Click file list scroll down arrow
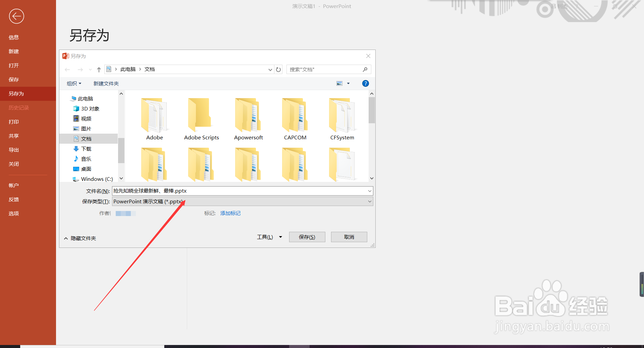Viewport: 644px width, 348px height. point(372,178)
